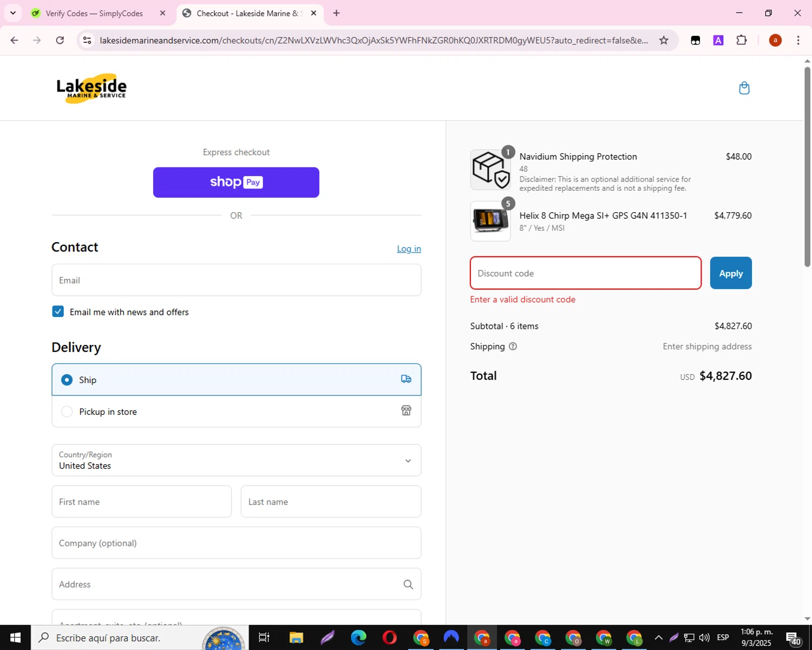Click the delivery truck icon in Ship row
This screenshot has width=812, height=650.
[x=406, y=379]
